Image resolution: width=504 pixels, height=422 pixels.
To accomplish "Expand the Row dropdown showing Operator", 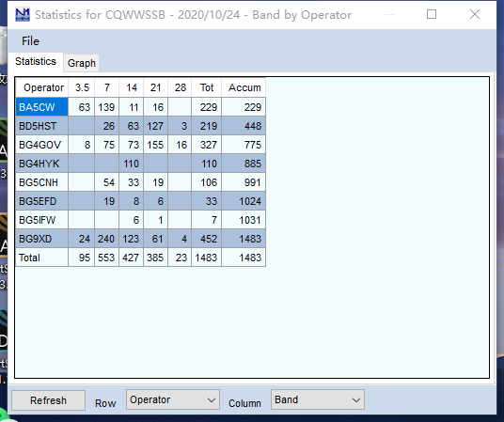I will pyautogui.click(x=173, y=399).
